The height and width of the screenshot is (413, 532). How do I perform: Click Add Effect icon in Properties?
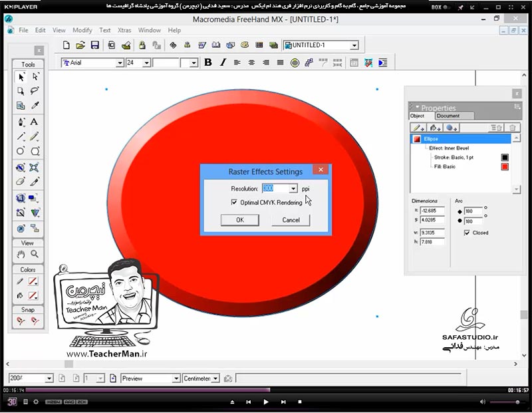pos(452,128)
